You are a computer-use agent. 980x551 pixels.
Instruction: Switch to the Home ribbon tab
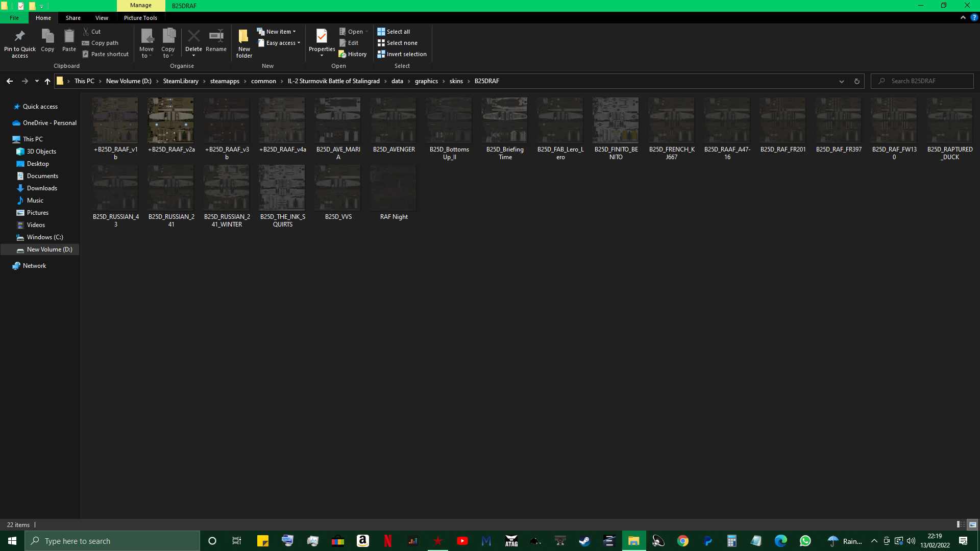[43, 18]
